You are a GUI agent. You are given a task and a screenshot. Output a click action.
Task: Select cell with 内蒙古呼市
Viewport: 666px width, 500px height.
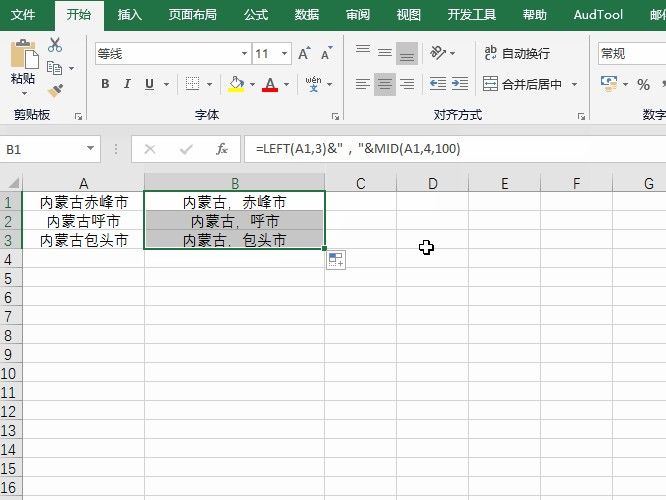click(x=83, y=221)
